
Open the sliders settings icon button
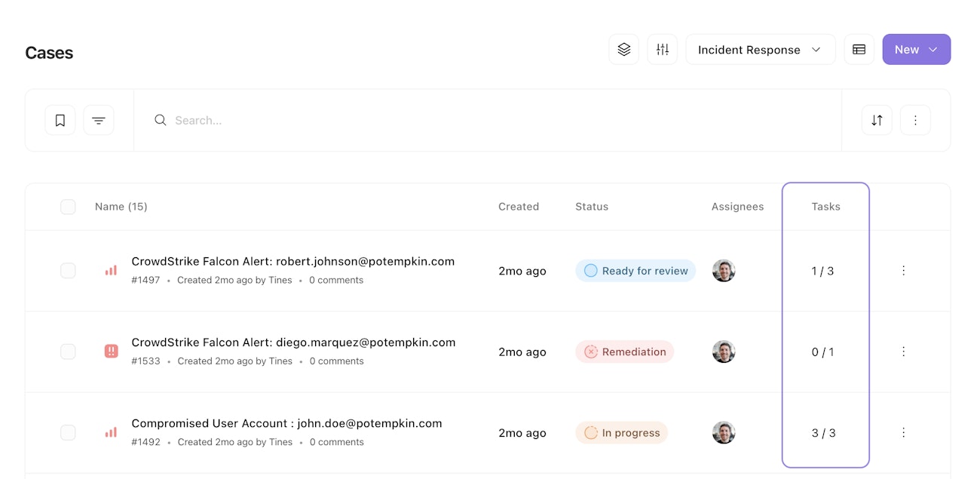pyautogui.click(x=662, y=50)
